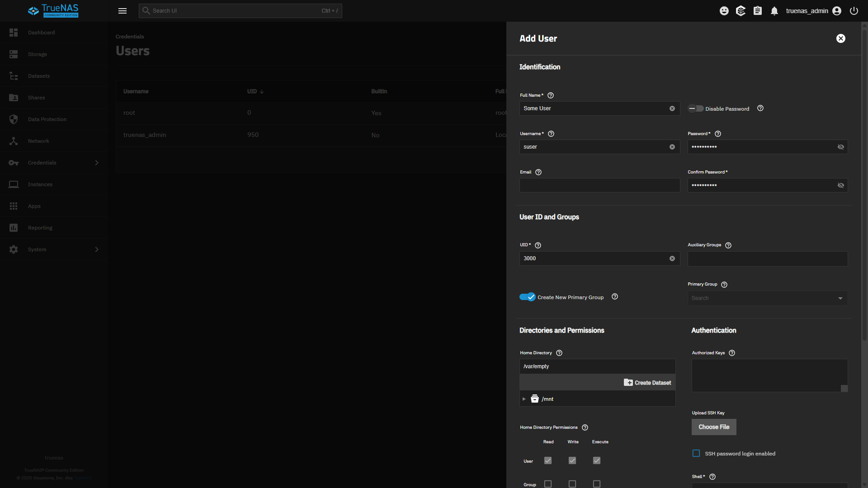Show the Password field contents
868x488 pixels.
pos(841,147)
